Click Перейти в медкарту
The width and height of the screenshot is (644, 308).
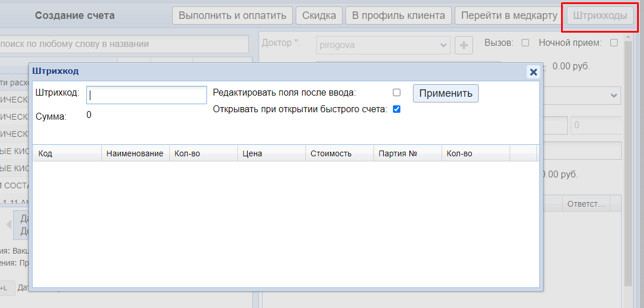click(507, 15)
